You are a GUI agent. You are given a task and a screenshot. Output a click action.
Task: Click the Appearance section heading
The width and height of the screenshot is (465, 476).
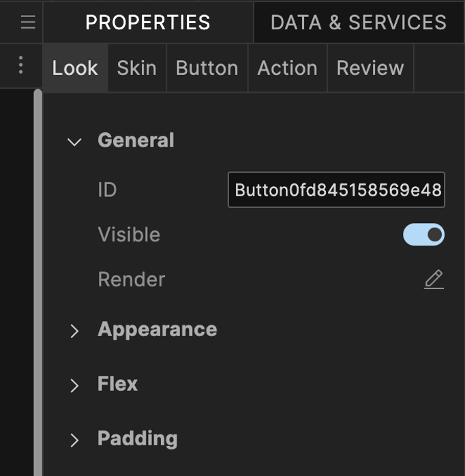[157, 329]
